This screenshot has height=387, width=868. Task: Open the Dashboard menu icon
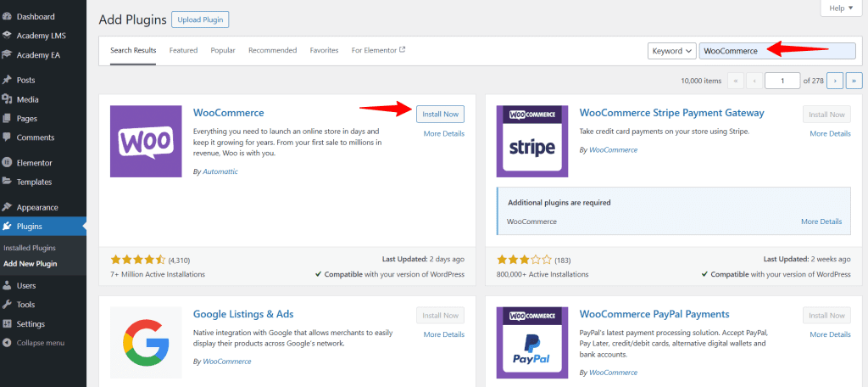[x=7, y=17]
